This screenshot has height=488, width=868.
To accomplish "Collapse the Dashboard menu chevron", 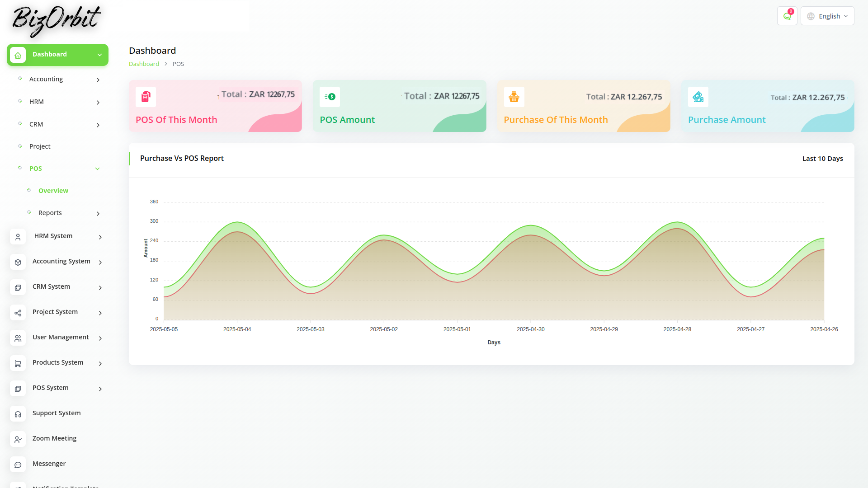I will coord(99,55).
